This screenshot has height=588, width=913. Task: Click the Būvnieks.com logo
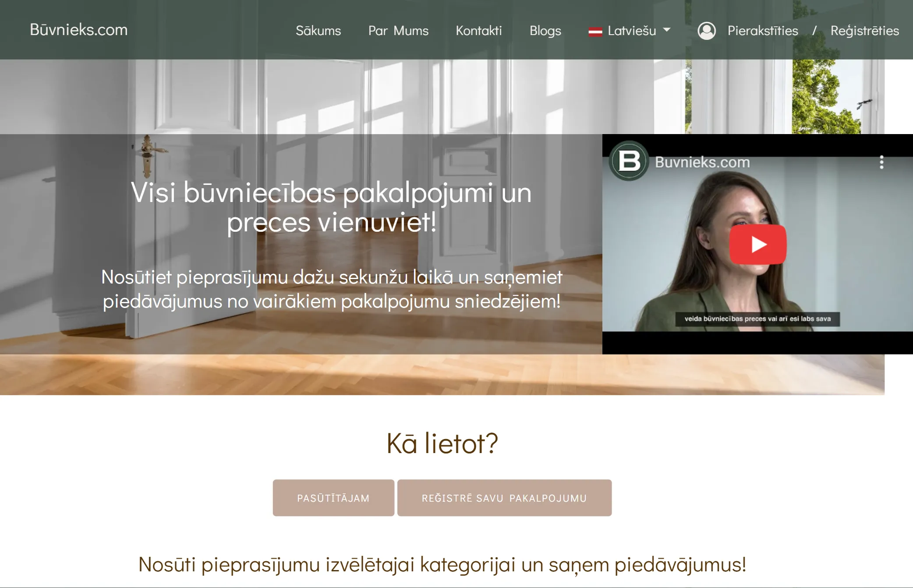point(79,30)
